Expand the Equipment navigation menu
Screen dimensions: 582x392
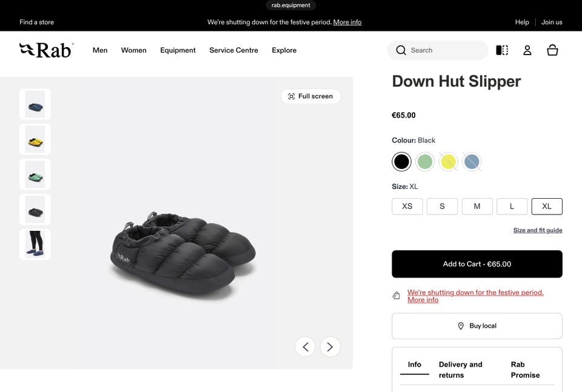point(178,50)
